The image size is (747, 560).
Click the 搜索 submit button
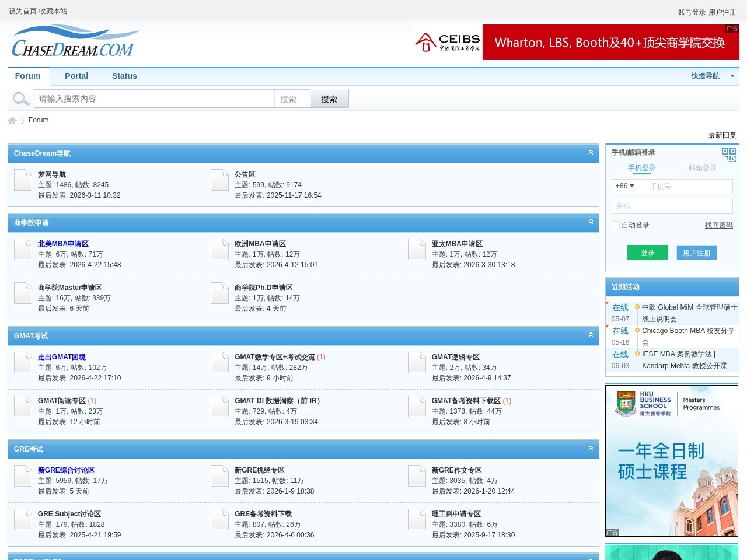point(329,99)
